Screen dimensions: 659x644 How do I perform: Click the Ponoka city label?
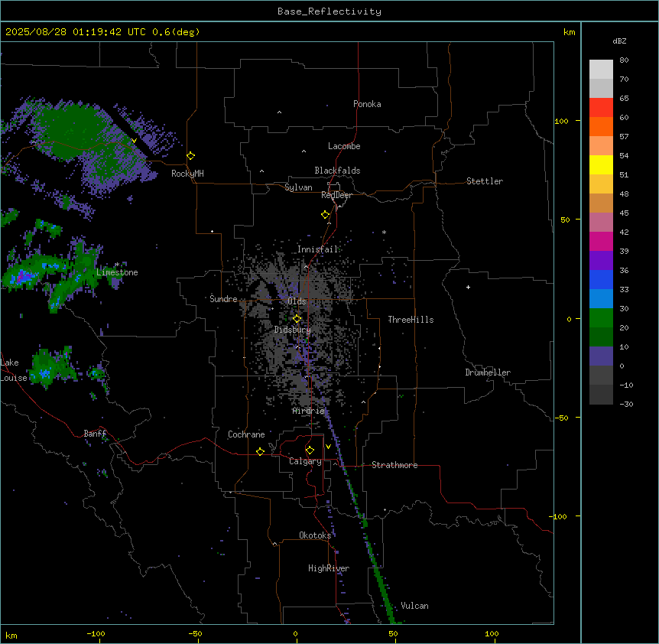click(x=367, y=104)
